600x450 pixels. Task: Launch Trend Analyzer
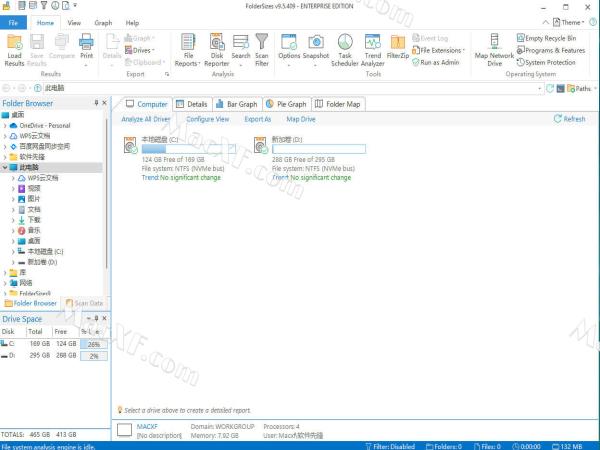pos(372,50)
